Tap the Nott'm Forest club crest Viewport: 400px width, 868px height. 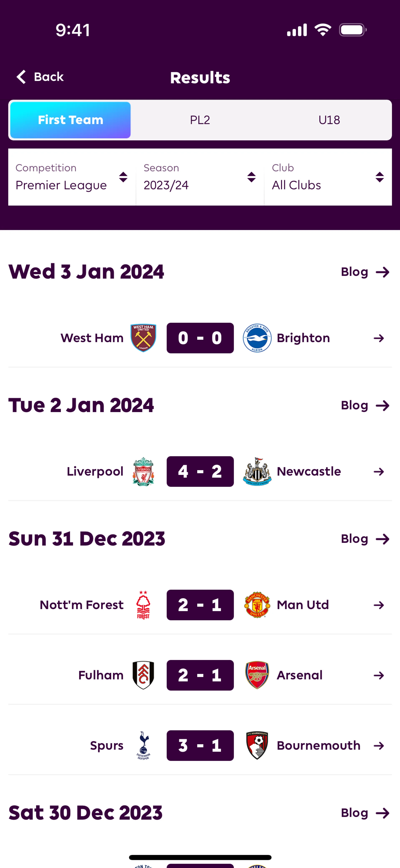click(143, 605)
